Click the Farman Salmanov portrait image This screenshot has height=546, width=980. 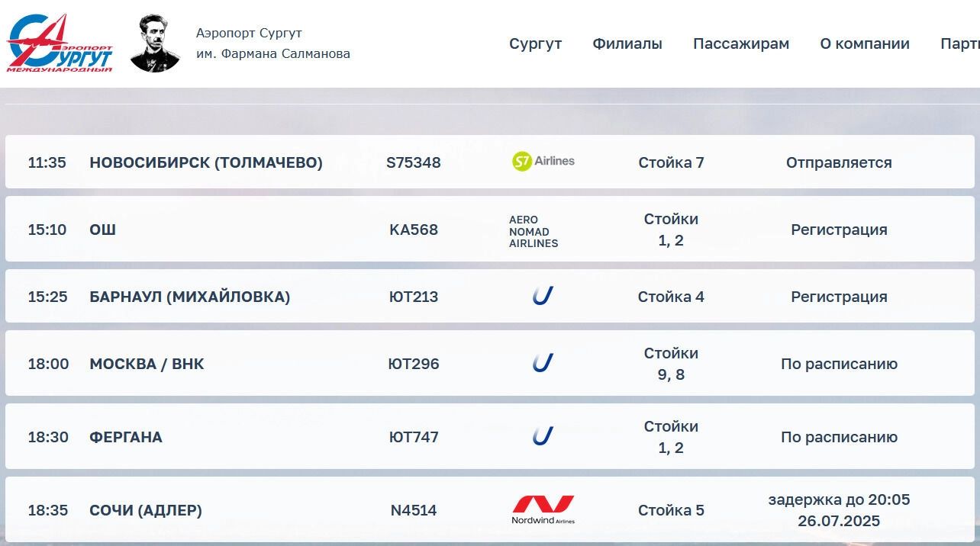coord(155,43)
